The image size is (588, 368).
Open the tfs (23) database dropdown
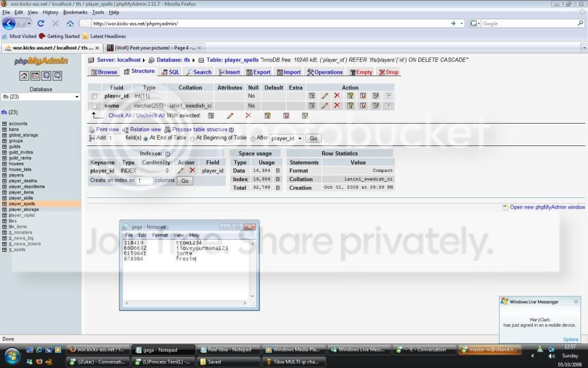coord(41,97)
